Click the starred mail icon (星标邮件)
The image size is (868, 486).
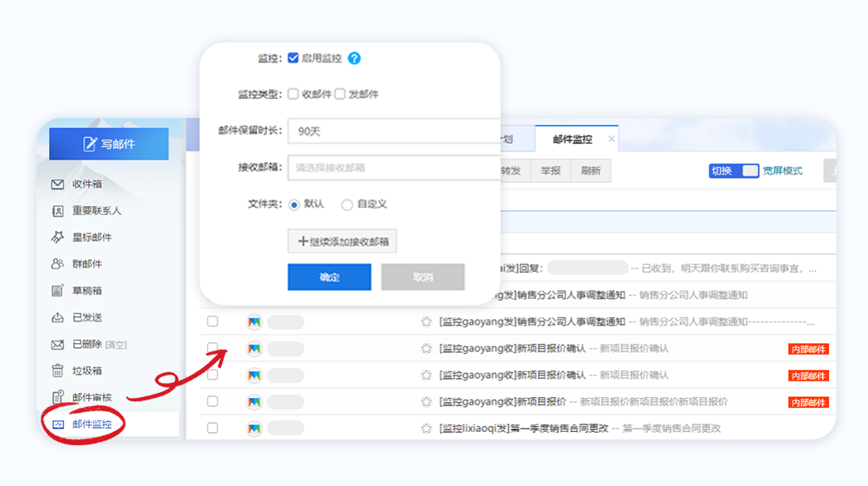tap(57, 238)
